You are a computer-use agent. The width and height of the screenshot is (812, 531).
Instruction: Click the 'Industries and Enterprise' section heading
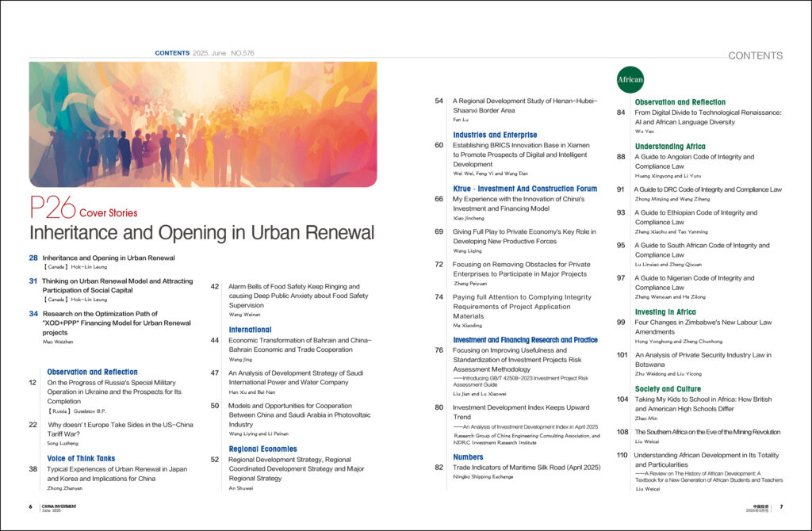pyautogui.click(x=495, y=135)
